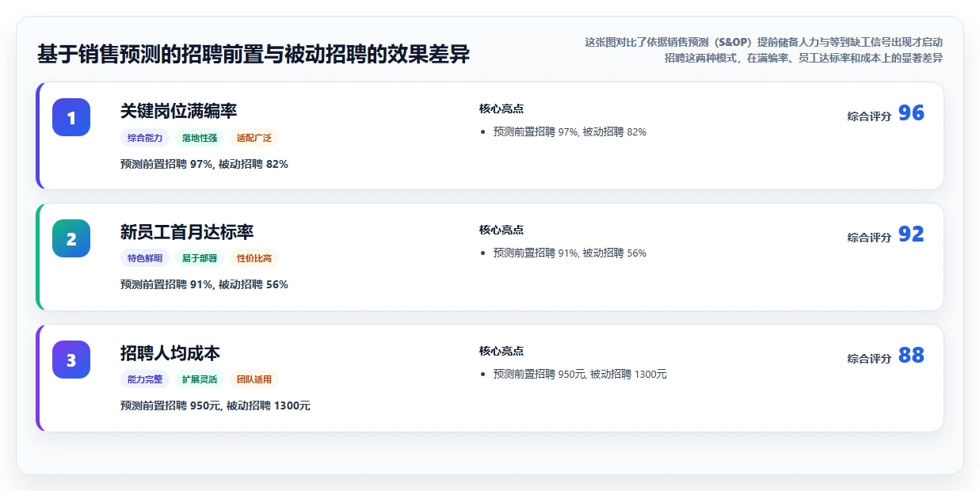Click the bold summary 预测前置招聘 97%, 被动招聘 82%

point(204,164)
